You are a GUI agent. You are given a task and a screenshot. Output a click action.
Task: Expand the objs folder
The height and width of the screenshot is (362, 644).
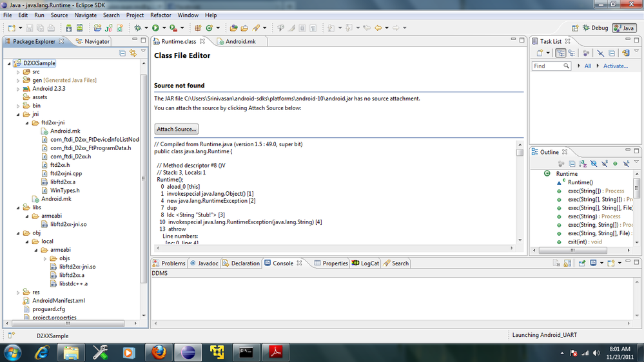[x=44, y=258]
